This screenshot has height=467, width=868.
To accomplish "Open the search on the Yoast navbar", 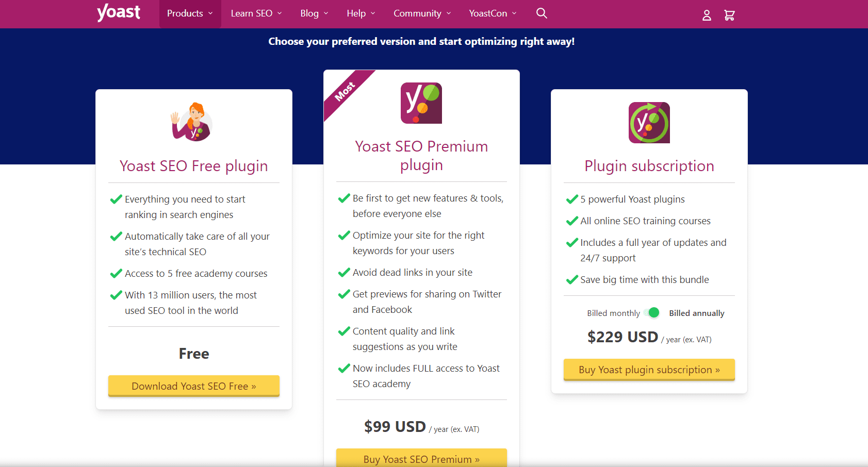I will click(x=541, y=13).
